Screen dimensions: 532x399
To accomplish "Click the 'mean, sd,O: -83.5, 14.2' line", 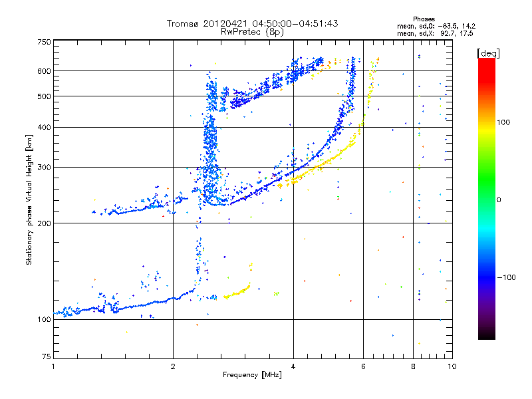I will coord(436,26).
